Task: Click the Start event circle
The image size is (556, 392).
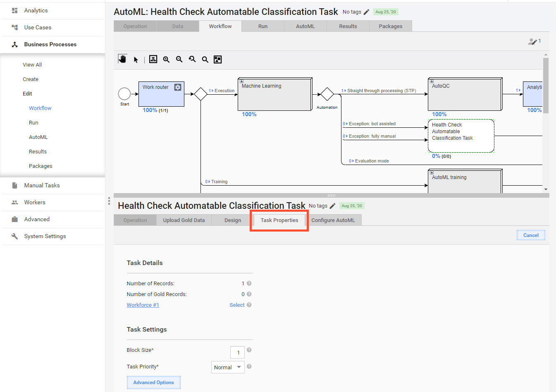Action: 124,94
